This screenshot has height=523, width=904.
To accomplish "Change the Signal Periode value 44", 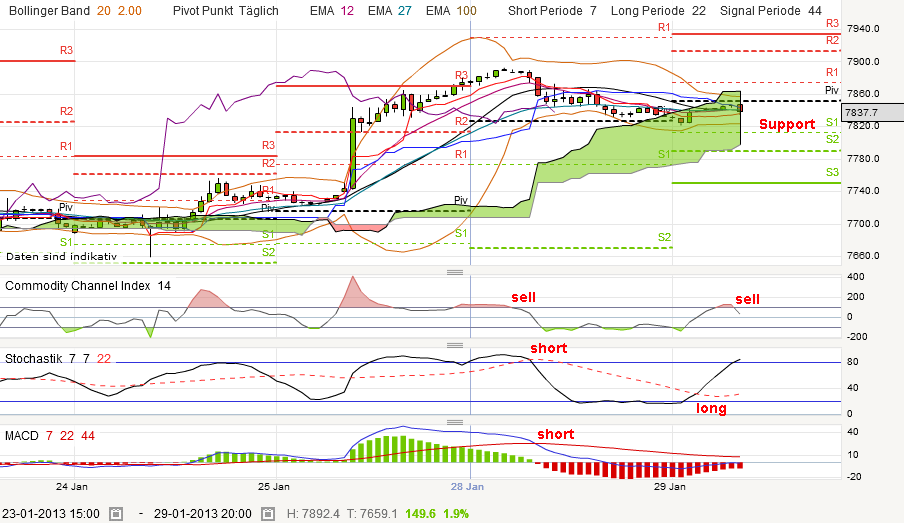I will (x=815, y=10).
